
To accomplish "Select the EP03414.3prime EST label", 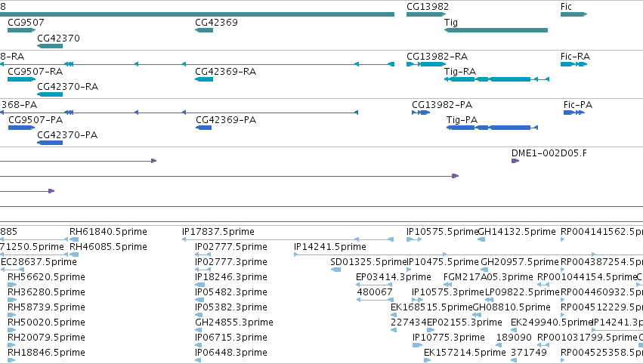I will 393,276.
